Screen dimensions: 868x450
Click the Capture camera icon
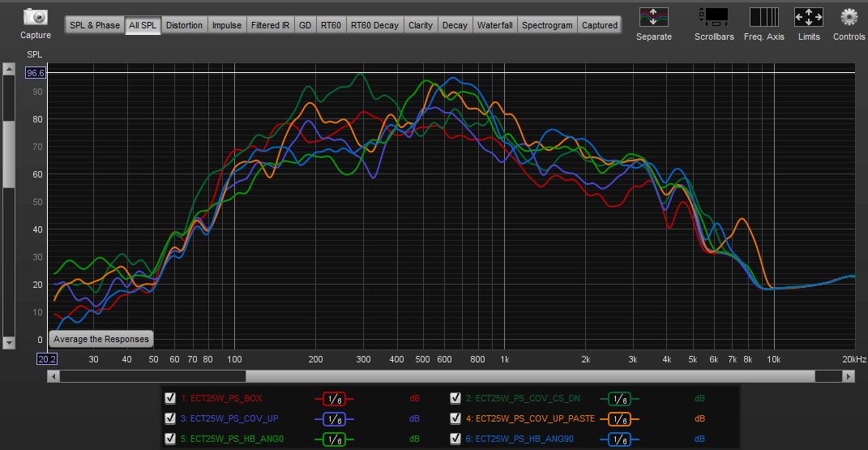coord(36,16)
